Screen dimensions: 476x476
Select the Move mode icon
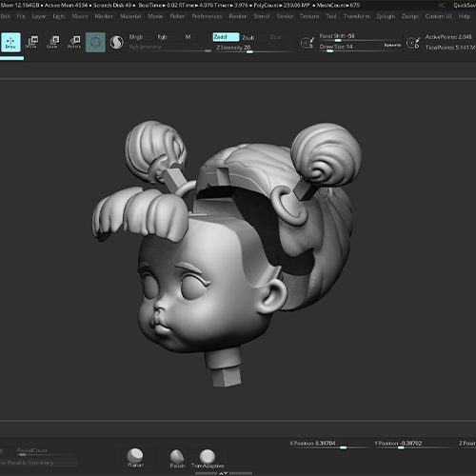[32, 42]
